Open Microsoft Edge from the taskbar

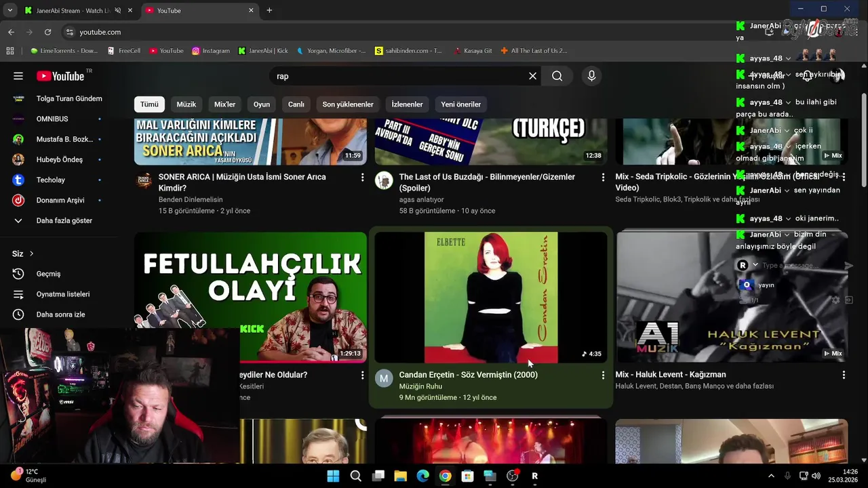(422, 476)
